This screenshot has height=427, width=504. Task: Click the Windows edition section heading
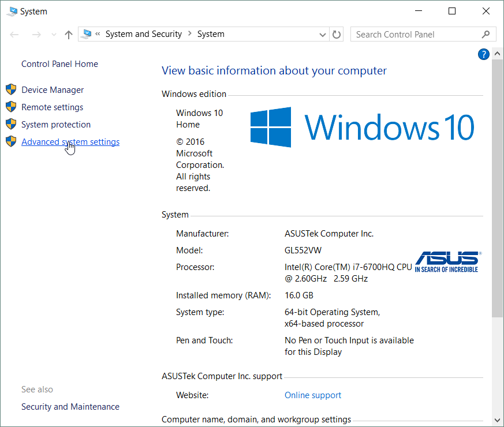(x=194, y=94)
